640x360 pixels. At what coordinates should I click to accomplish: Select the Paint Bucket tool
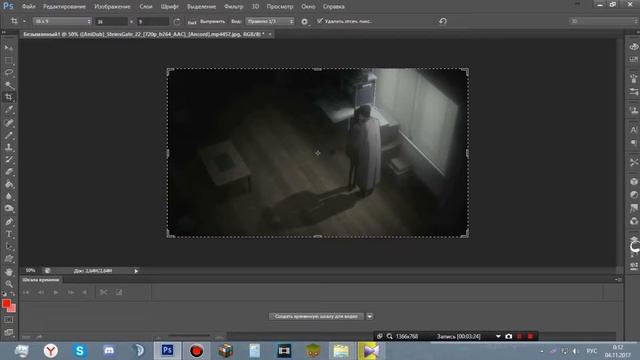9,184
